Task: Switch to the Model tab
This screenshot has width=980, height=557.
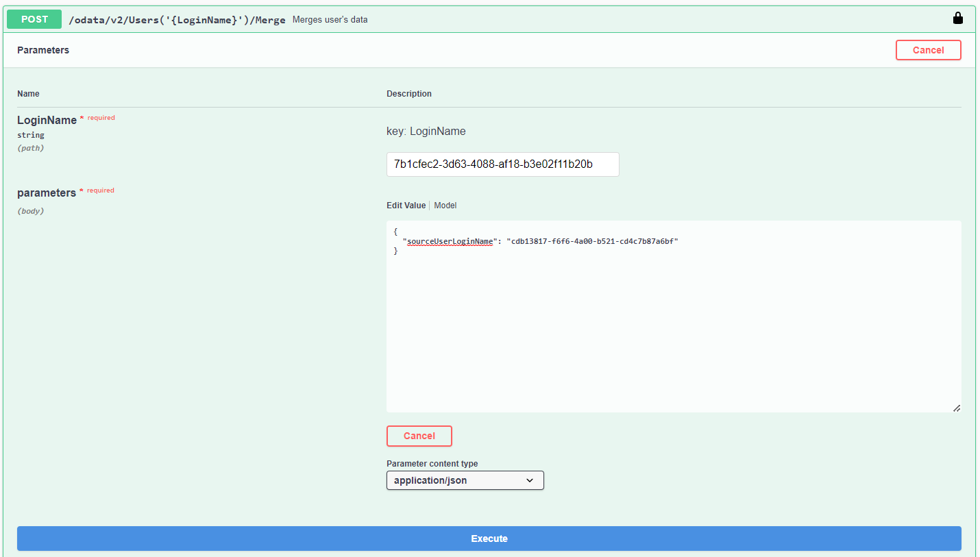Action: pyautogui.click(x=445, y=206)
